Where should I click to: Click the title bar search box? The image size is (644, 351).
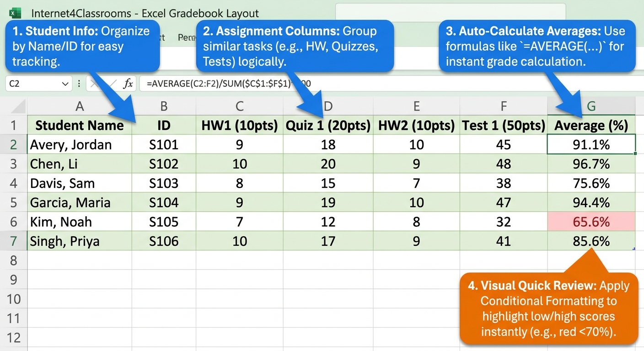click(x=451, y=13)
